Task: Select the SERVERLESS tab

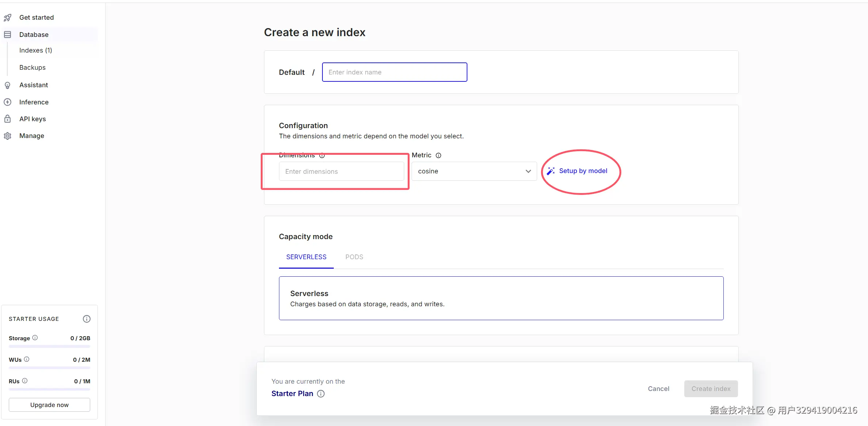Action: tap(306, 257)
